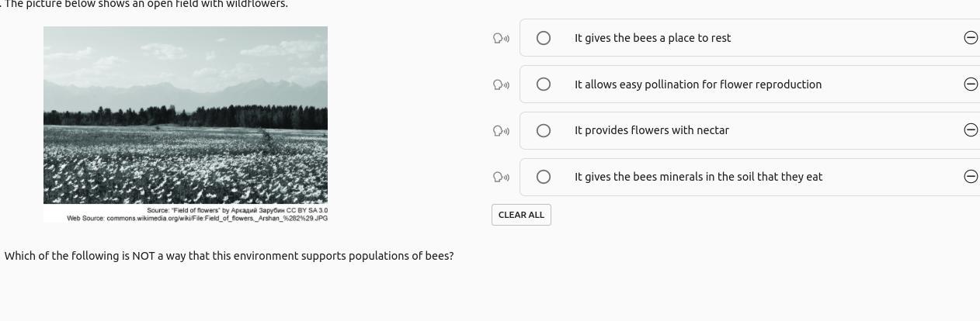Click the 'Field of flowers' source credit line
The image size is (980, 321).
click(237, 210)
